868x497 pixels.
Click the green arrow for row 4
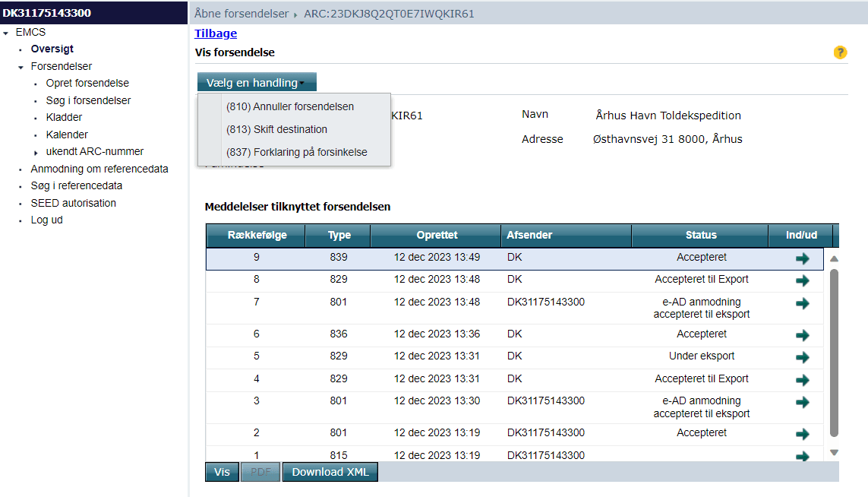802,380
